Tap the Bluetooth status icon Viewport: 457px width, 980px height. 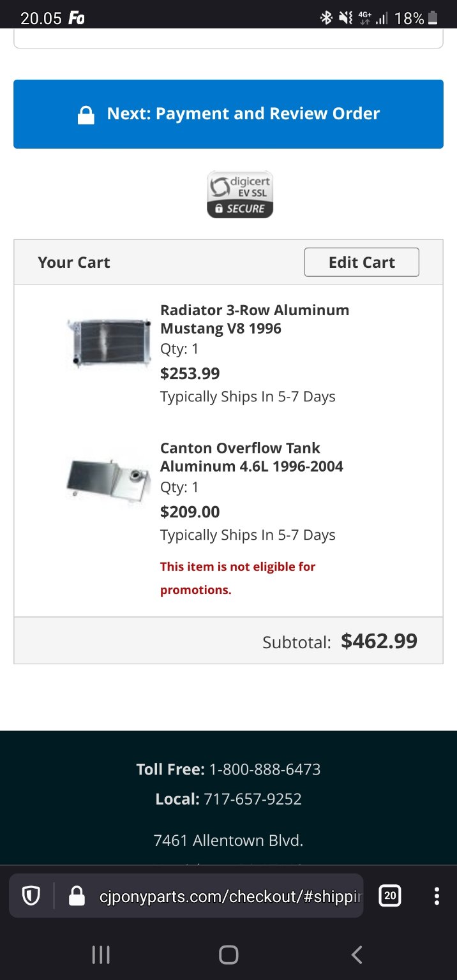point(326,18)
